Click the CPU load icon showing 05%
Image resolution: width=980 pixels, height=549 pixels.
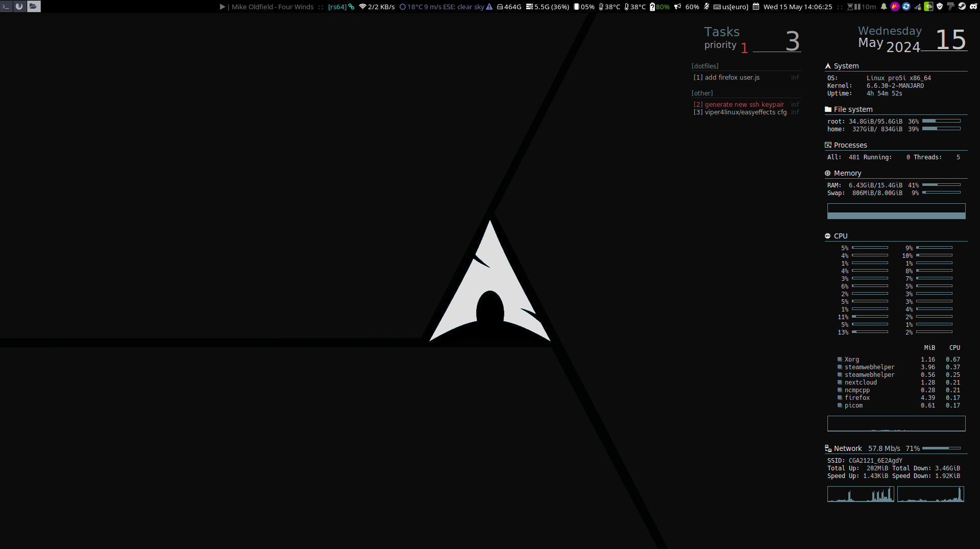pos(576,7)
